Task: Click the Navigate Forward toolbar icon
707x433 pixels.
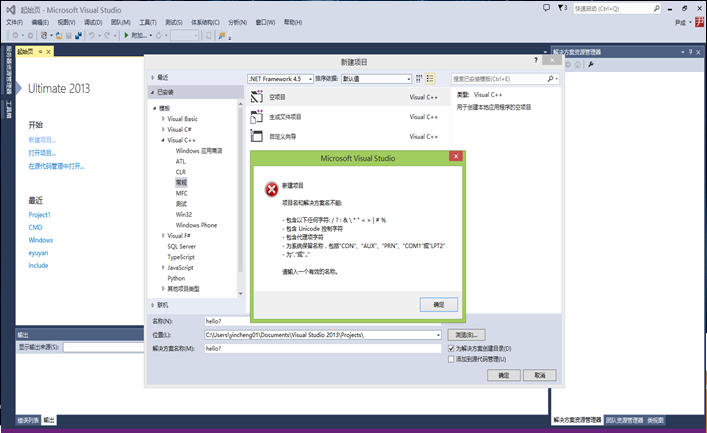Action: [30, 35]
